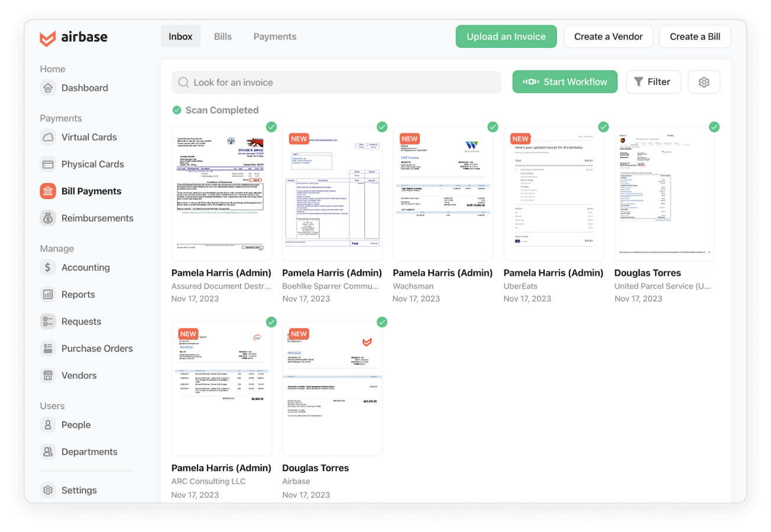The width and height of the screenshot is (771, 532).
Task: Click the scan icon in Start Workflow
Action: [531, 82]
